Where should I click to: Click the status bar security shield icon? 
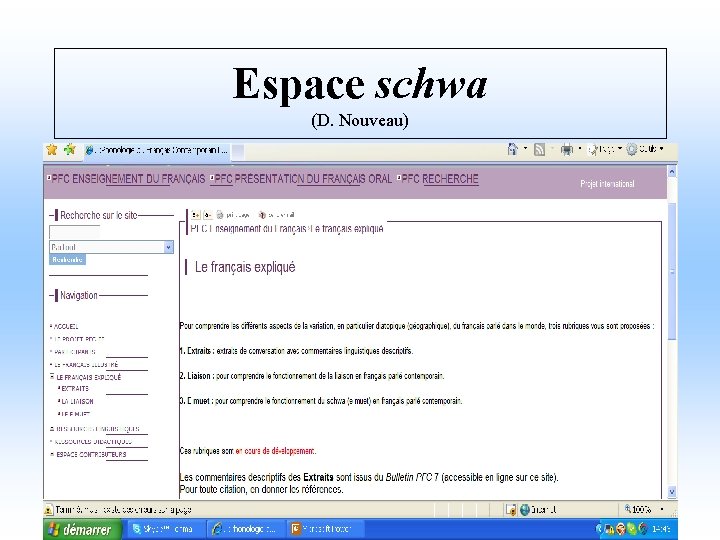click(x=511, y=510)
